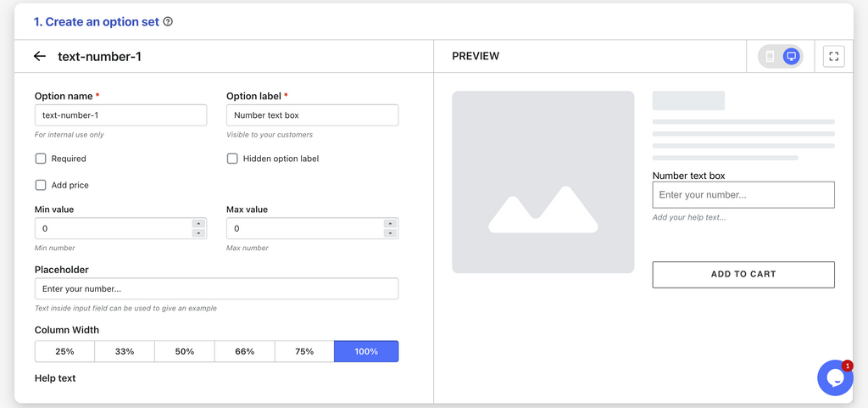
Task: Open the help icon next to Create an option set
Action: click(169, 22)
